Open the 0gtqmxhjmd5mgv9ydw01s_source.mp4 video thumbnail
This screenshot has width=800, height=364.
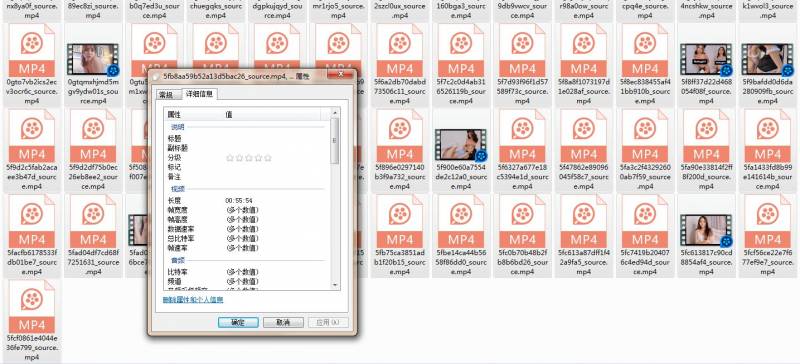(93, 59)
